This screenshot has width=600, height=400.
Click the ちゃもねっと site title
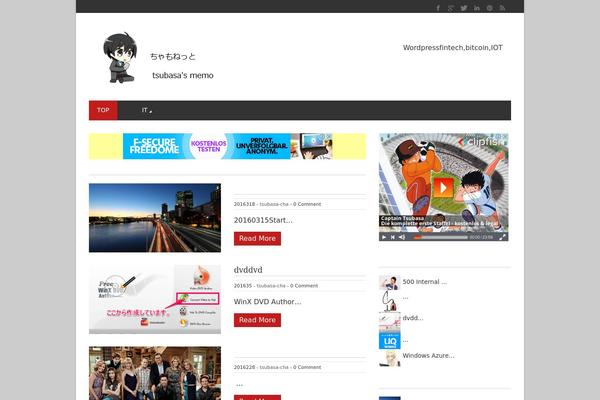(x=173, y=57)
